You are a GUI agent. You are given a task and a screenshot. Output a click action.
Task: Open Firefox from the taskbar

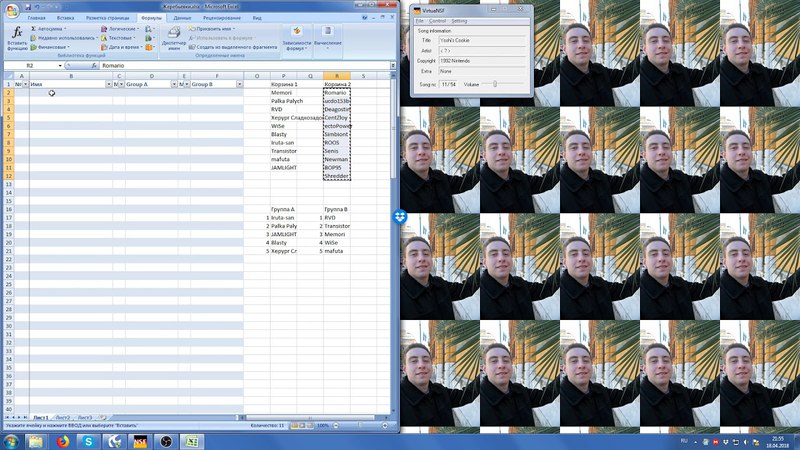pyautogui.click(x=62, y=441)
